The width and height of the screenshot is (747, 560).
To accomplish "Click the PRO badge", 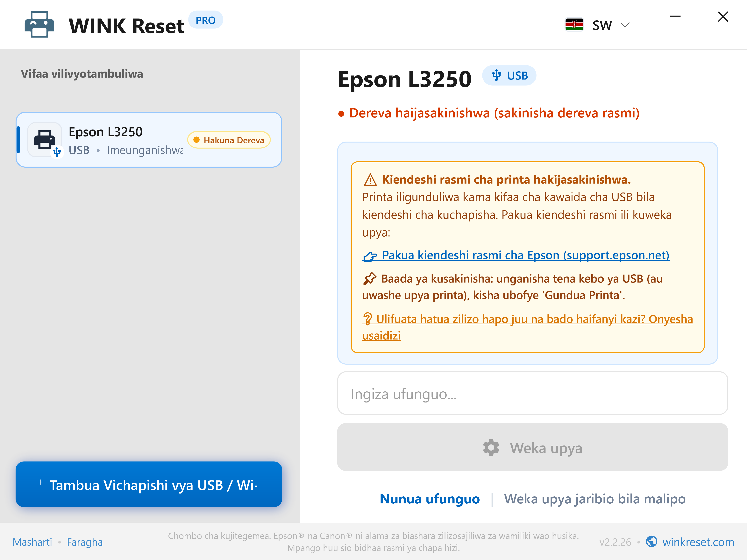I will (x=205, y=20).
